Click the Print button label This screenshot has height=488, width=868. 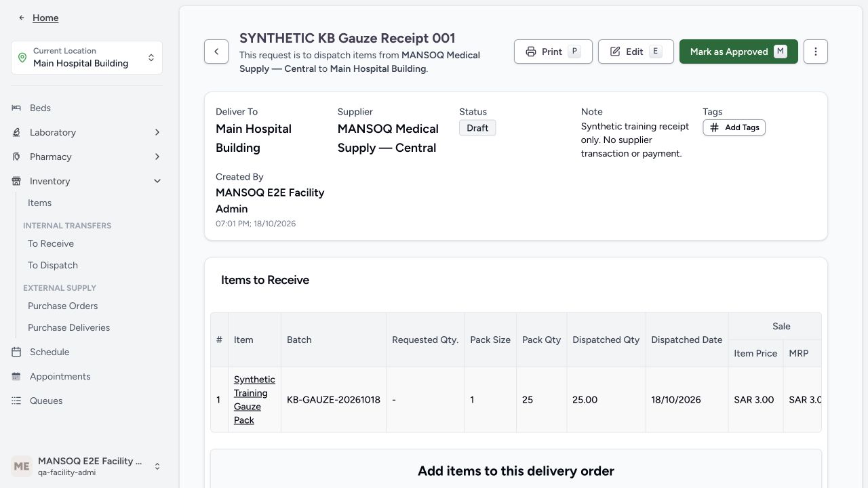(552, 52)
